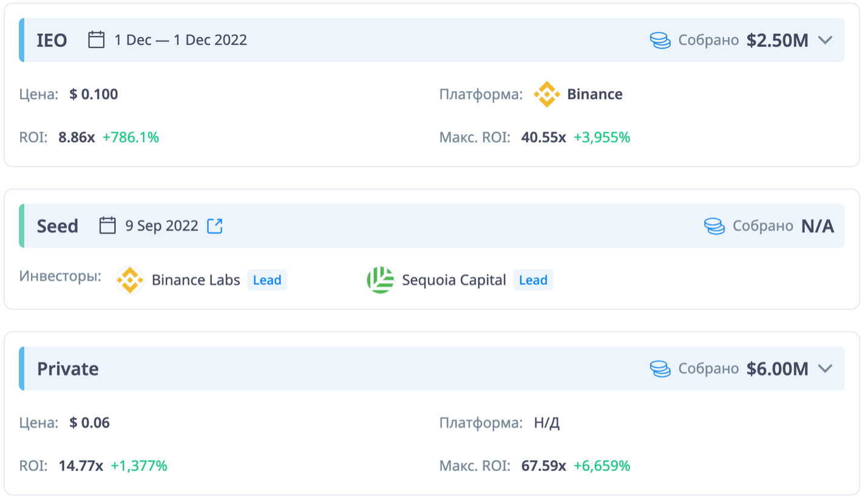The image size is (868, 501).
Task: Click the Lead badge next to Binance Labs
Action: click(267, 280)
